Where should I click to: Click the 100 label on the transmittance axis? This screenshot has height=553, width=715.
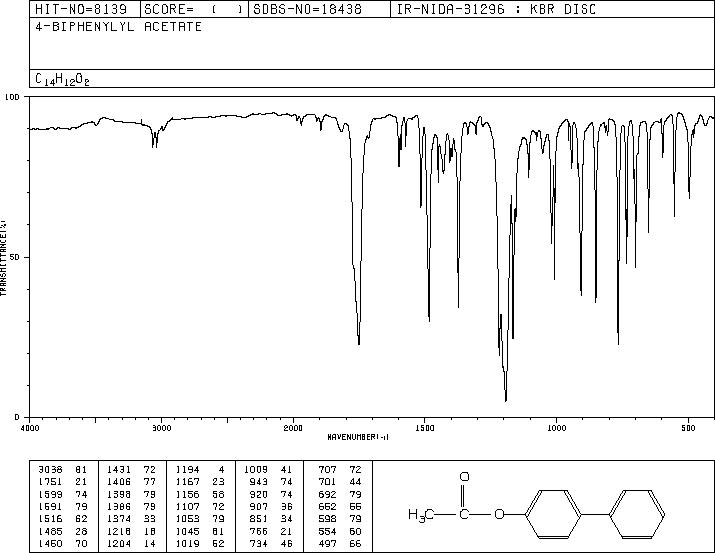coord(12,97)
